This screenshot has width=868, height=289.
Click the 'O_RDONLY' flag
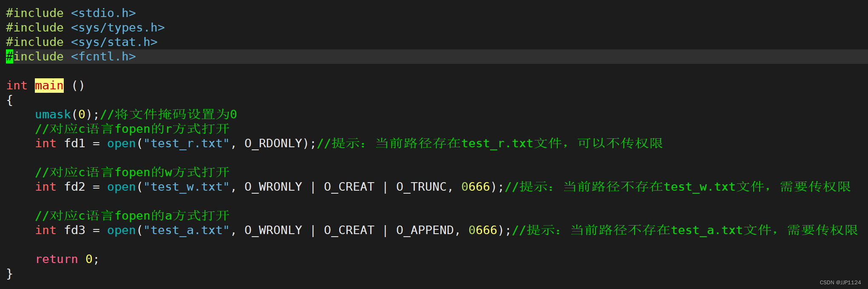273,143
